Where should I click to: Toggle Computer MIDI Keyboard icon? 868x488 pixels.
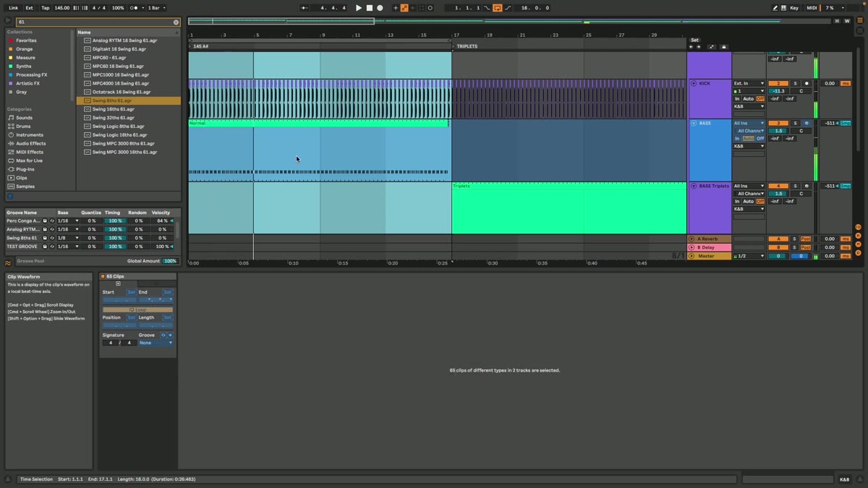click(783, 8)
